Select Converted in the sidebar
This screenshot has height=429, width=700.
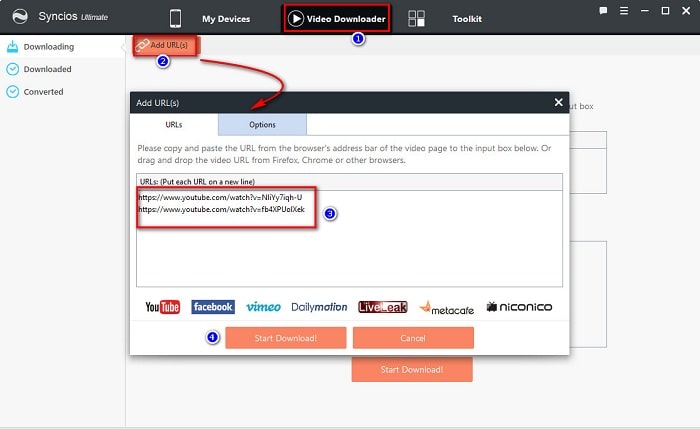pyautogui.click(x=43, y=91)
